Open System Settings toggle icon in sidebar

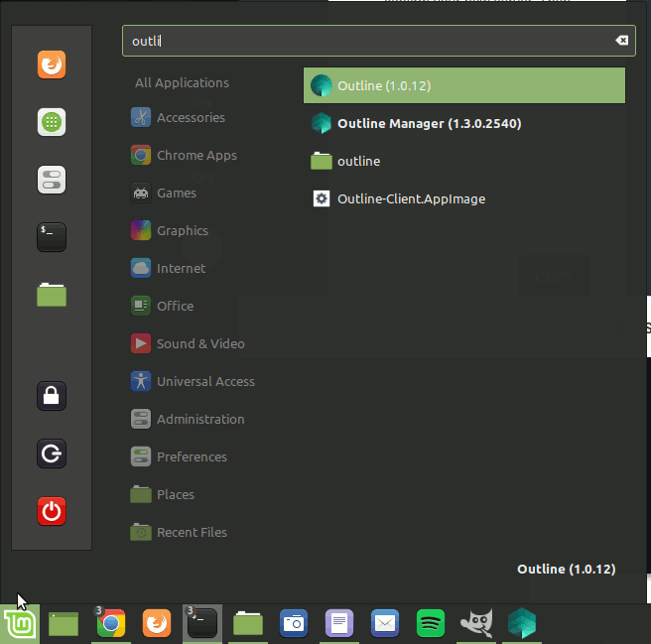point(52,180)
